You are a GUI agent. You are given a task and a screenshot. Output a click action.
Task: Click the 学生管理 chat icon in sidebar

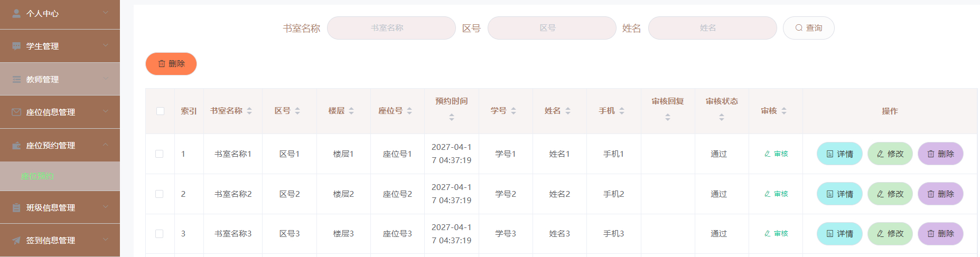[16, 46]
